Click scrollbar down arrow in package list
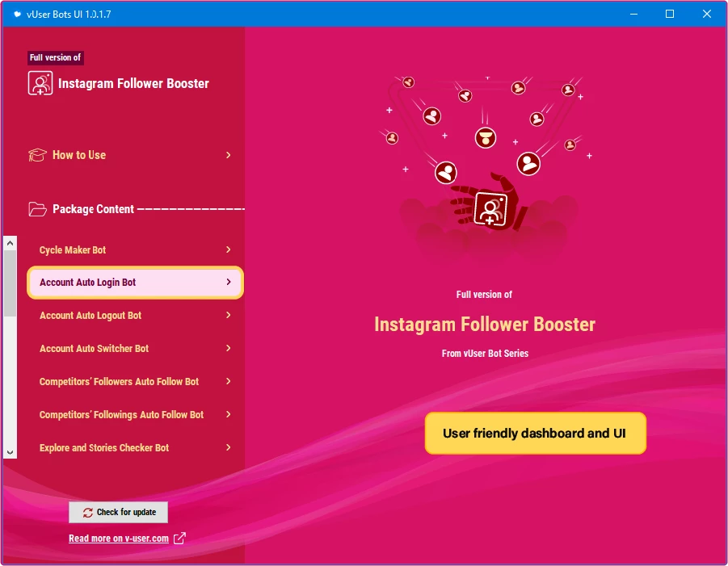 (11, 452)
